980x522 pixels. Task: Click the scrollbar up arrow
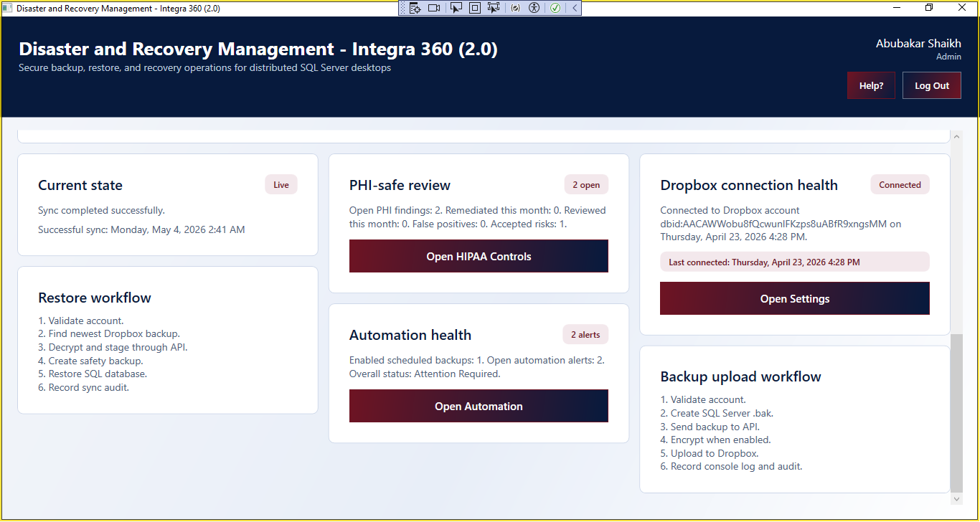click(956, 136)
